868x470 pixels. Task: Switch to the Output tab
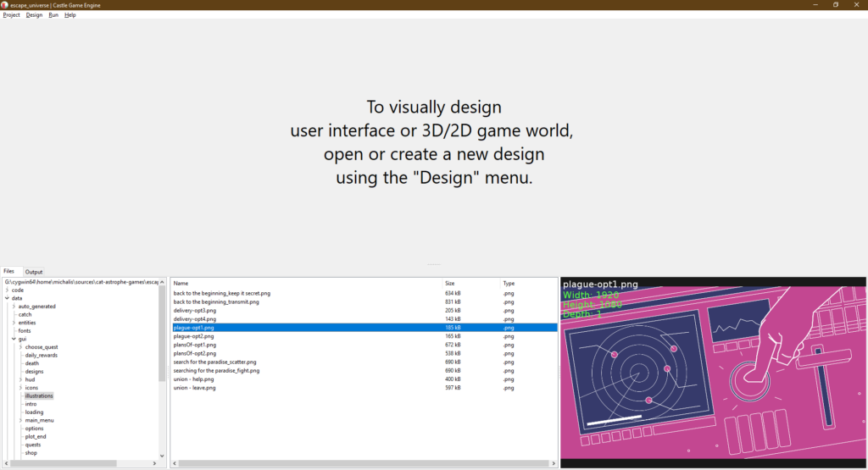pos(34,272)
